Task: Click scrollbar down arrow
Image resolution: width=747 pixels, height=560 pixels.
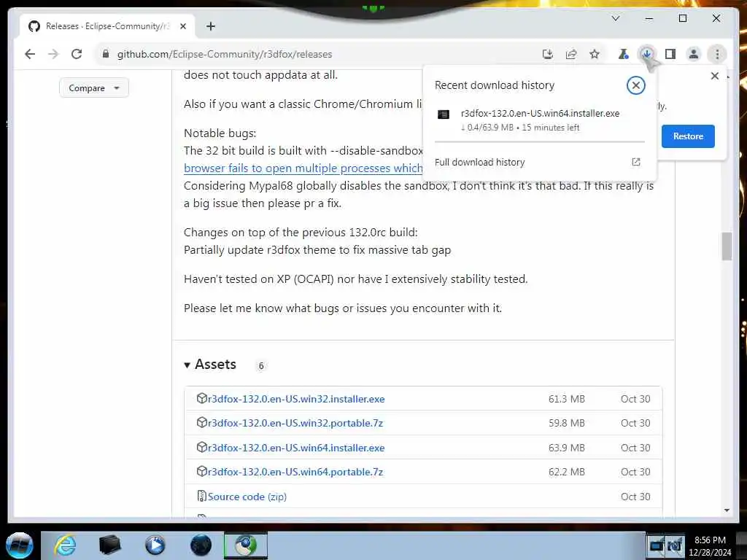Action: pyautogui.click(x=727, y=510)
